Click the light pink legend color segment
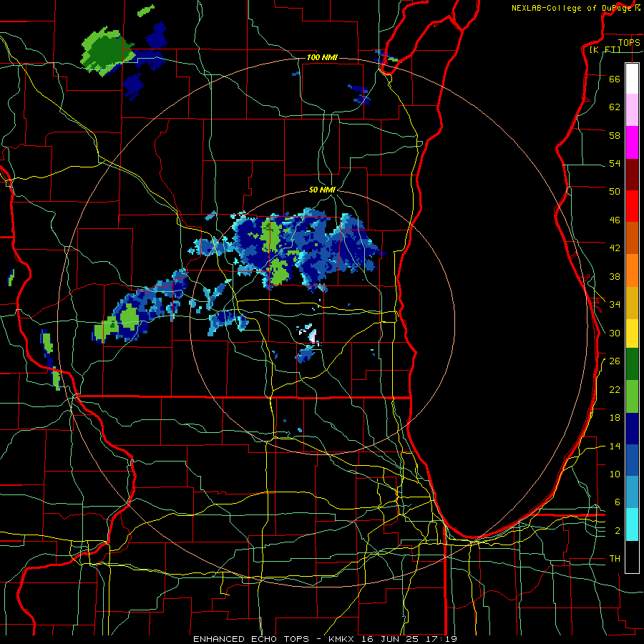The height and width of the screenshot is (644, 644). pos(632,110)
